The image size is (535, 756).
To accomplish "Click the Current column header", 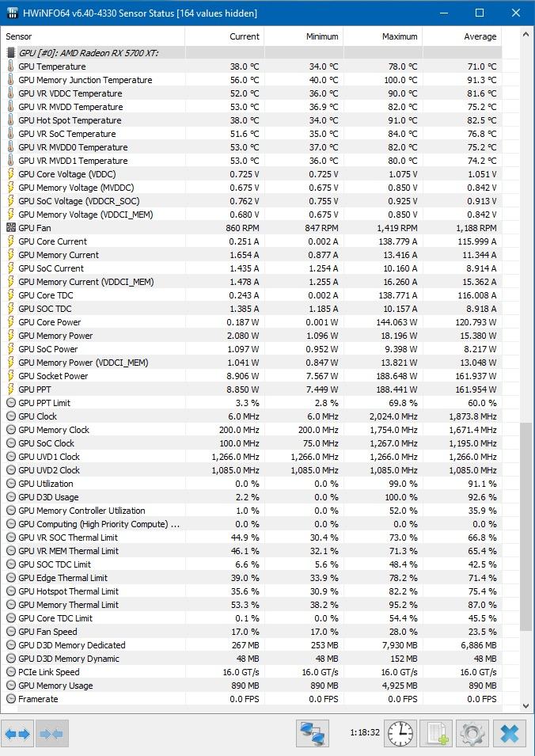I will click(x=225, y=36).
